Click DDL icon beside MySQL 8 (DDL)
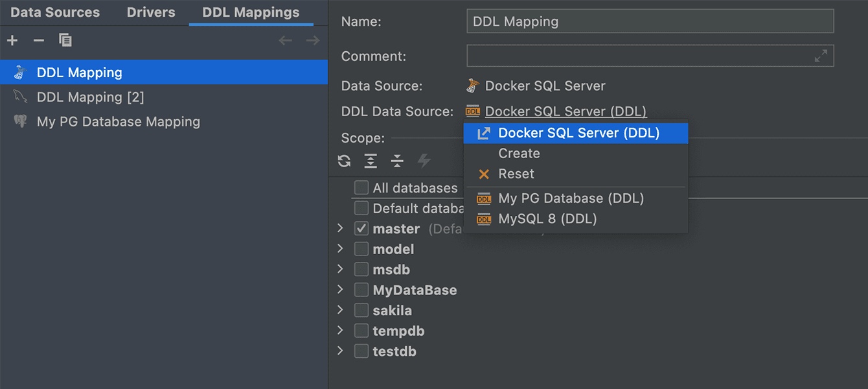The height and width of the screenshot is (389, 868). point(484,219)
